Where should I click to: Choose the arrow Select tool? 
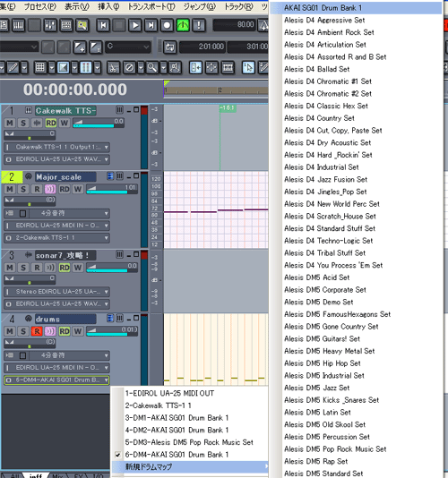point(248,67)
